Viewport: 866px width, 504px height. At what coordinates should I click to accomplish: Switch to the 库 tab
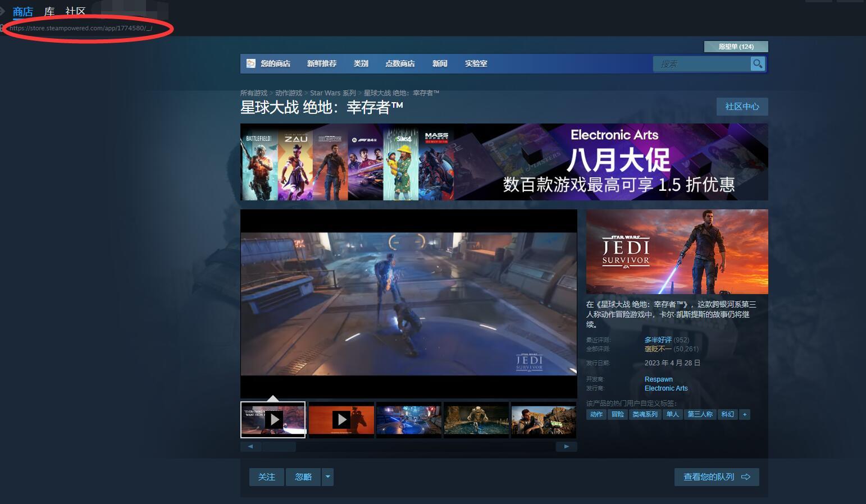(x=49, y=11)
